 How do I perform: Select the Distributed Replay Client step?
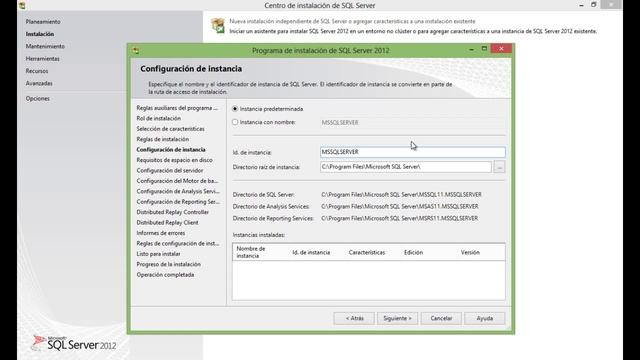(167, 222)
